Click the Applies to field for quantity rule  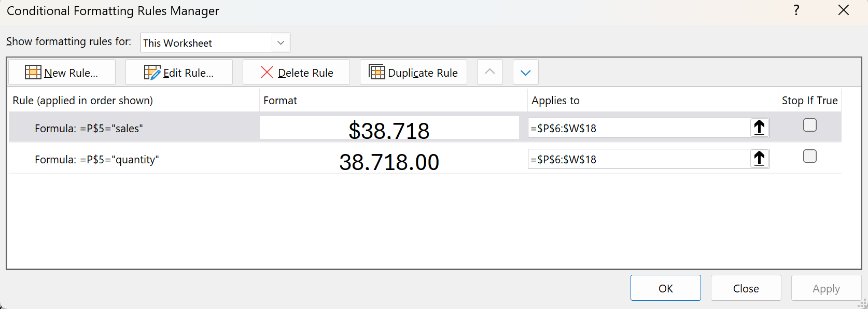pos(639,159)
